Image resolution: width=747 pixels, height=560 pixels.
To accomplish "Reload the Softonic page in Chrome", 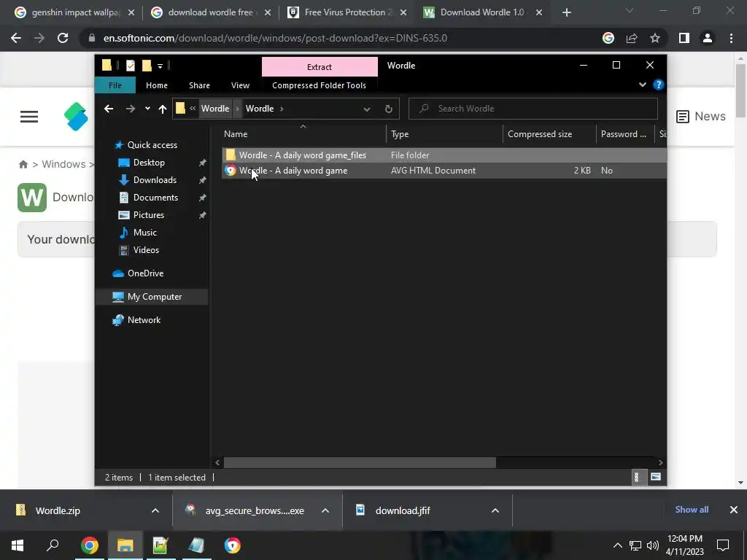I will tap(63, 38).
